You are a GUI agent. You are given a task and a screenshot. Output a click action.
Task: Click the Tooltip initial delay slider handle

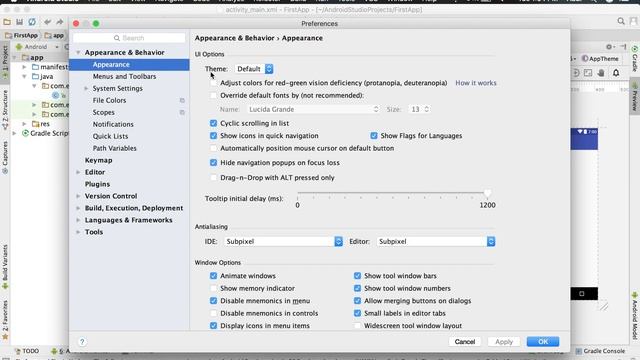point(487,193)
